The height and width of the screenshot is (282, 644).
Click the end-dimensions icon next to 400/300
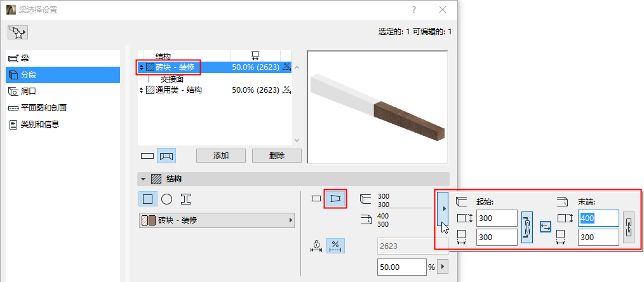[366, 220]
